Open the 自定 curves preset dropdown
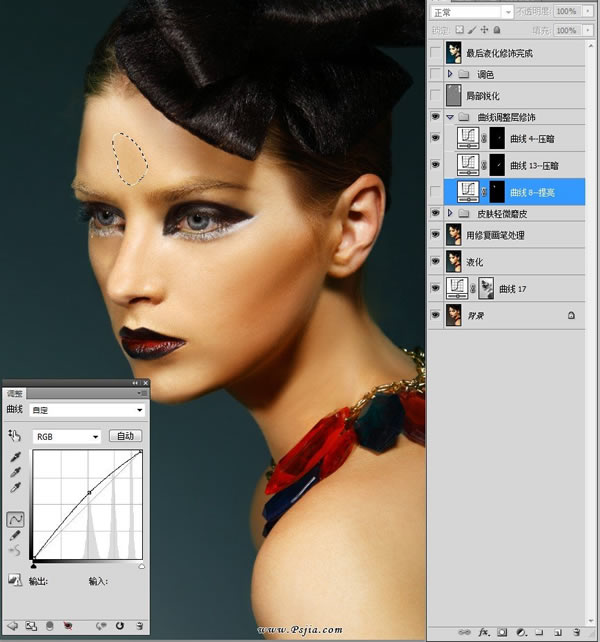Screen dimensions: 600x642 (88, 410)
